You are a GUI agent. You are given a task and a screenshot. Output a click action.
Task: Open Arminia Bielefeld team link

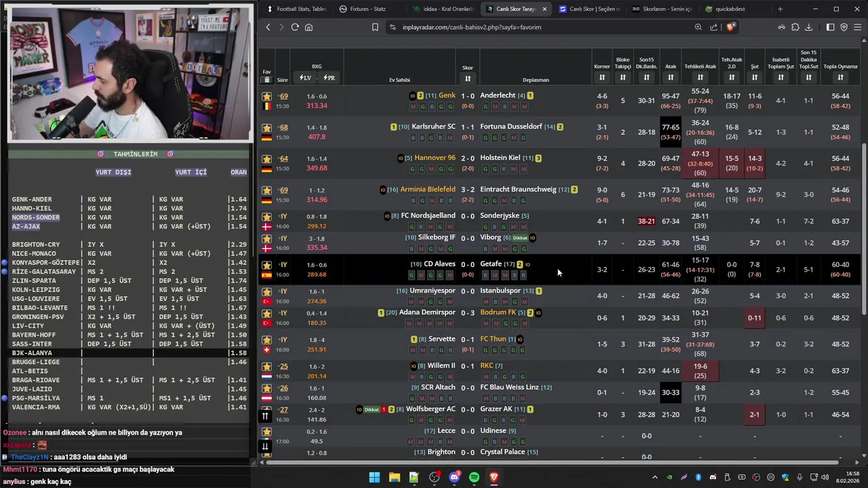428,189
